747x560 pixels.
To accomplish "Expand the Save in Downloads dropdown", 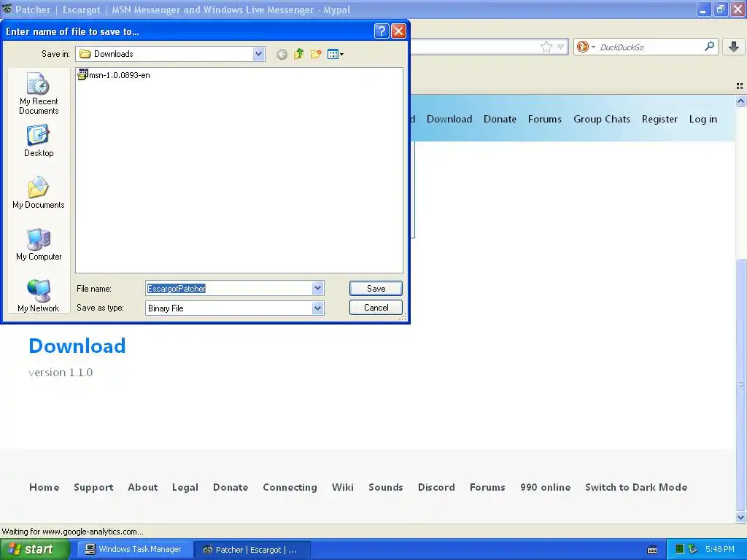I will pos(259,54).
